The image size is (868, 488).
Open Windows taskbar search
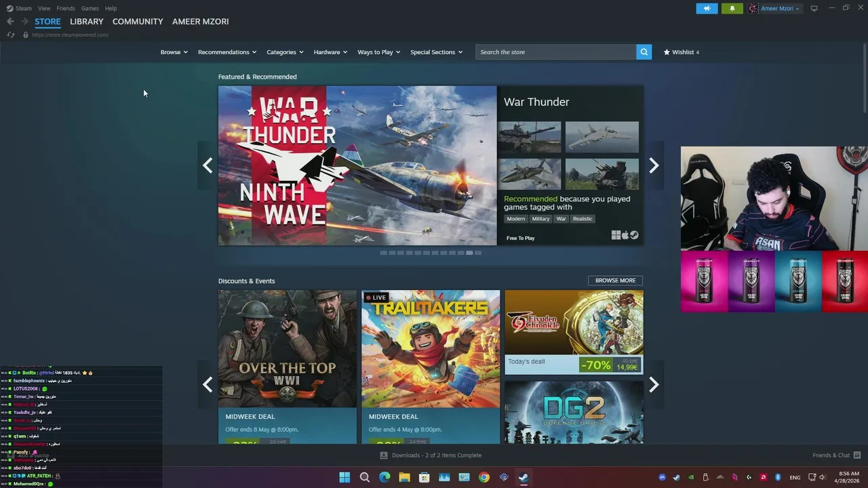tap(365, 477)
